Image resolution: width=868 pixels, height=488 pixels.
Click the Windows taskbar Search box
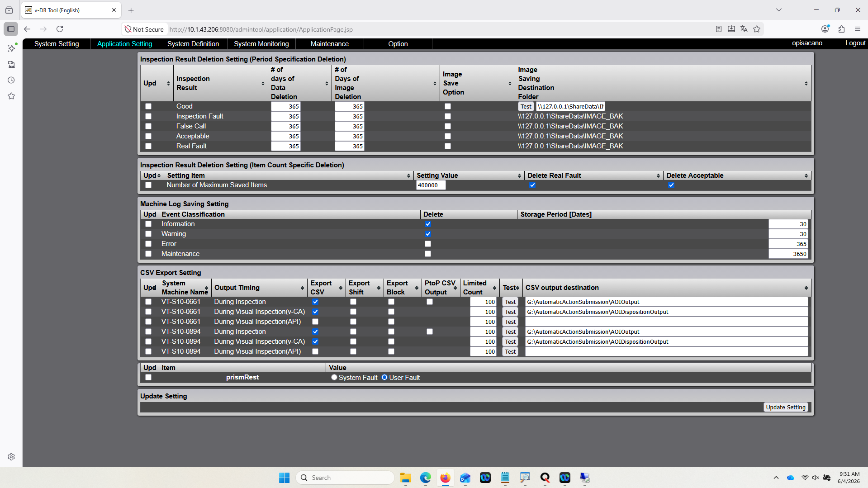345,478
